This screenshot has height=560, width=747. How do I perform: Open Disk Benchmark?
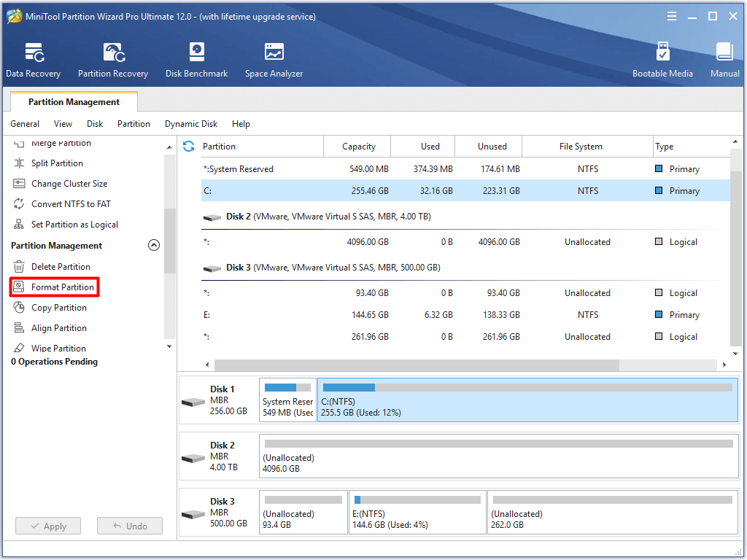pos(196,60)
